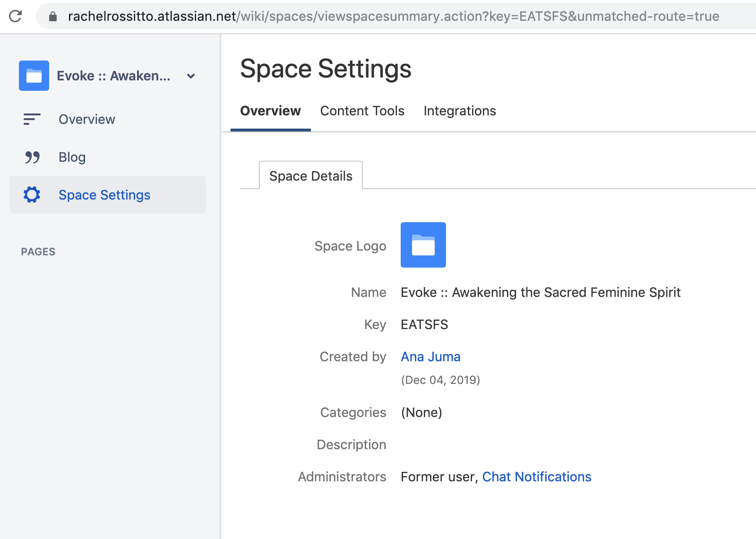Click the browser reload icon
The image size is (756, 539).
click(x=16, y=16)
